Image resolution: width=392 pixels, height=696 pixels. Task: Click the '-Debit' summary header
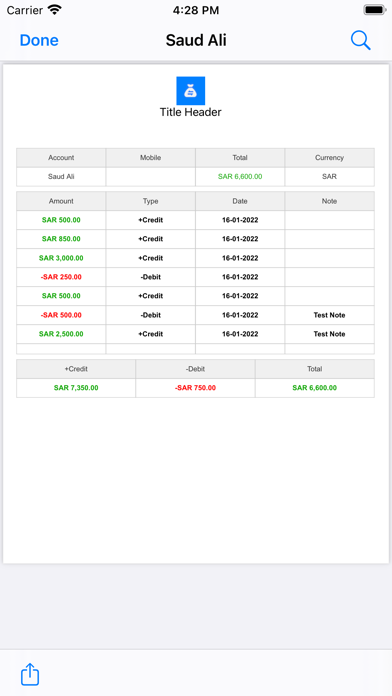click(195, 369)
